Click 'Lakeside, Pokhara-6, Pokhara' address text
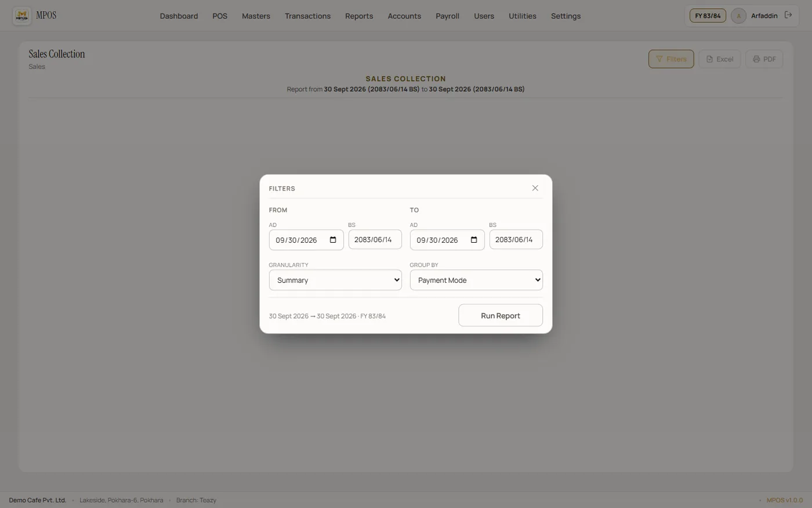 [121, 500]
